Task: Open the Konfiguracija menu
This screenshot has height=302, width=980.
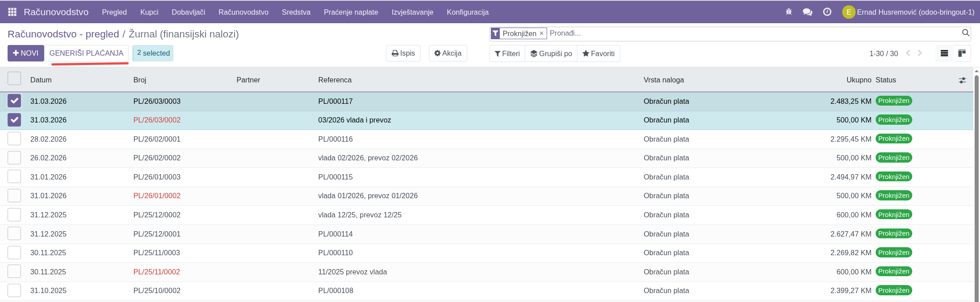Action: (467, 12)
